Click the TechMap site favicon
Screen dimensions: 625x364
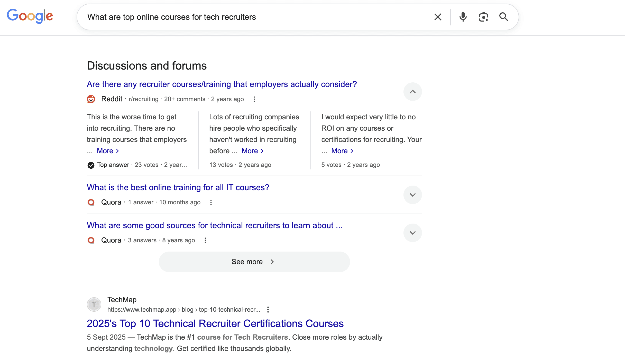[94, 304]
